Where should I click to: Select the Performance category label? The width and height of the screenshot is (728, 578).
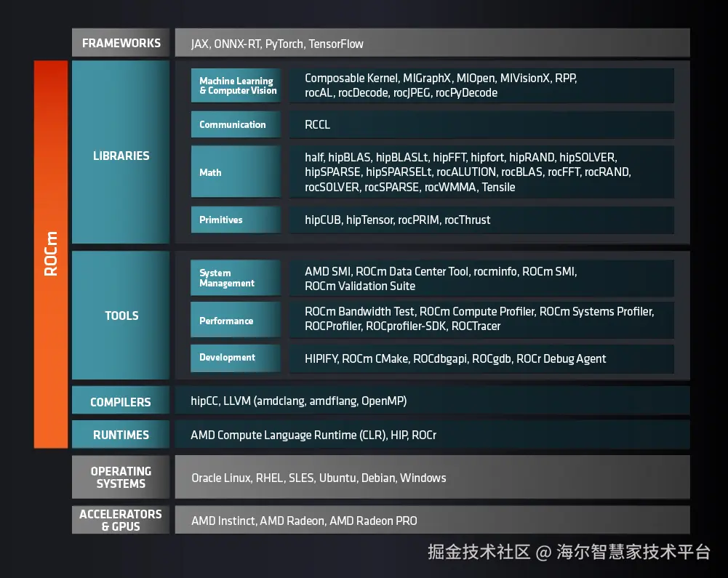[x=236, y=320]
